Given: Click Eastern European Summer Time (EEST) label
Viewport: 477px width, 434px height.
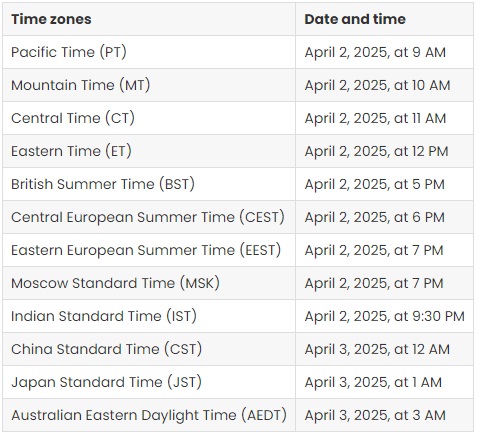Looking at the screenshot, I should (146, 250).
